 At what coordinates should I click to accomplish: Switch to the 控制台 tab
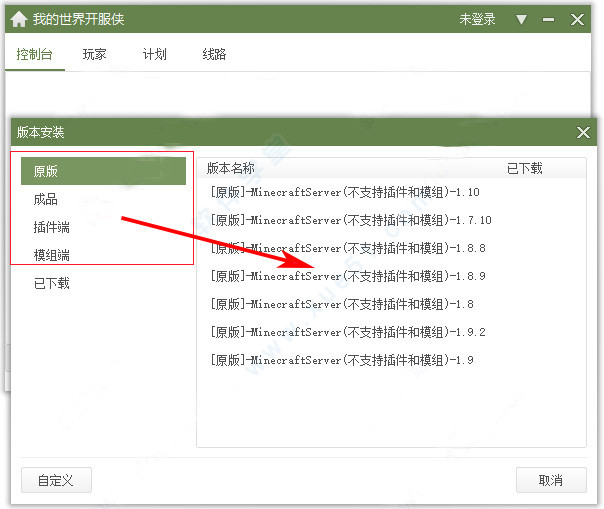(x=34, y=54)
